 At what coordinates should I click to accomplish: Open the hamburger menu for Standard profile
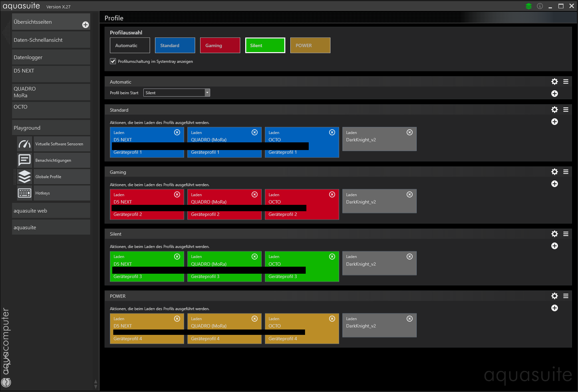tap(566, 110)
